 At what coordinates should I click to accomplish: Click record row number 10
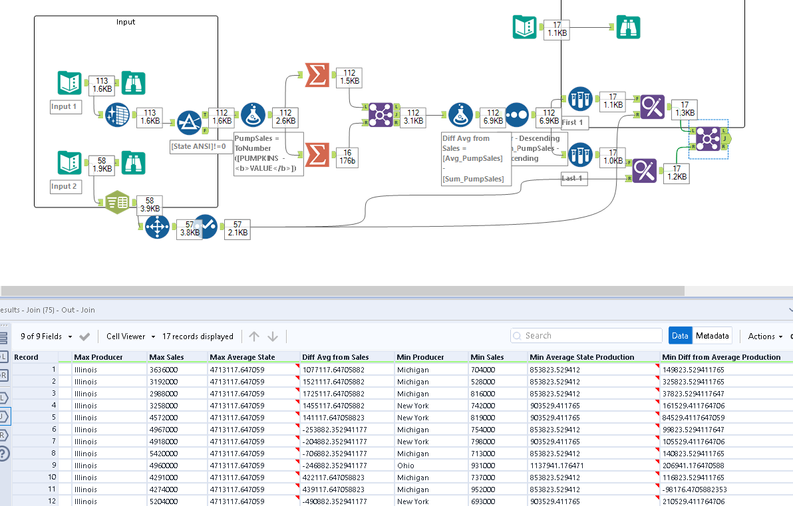pos(35,477)
